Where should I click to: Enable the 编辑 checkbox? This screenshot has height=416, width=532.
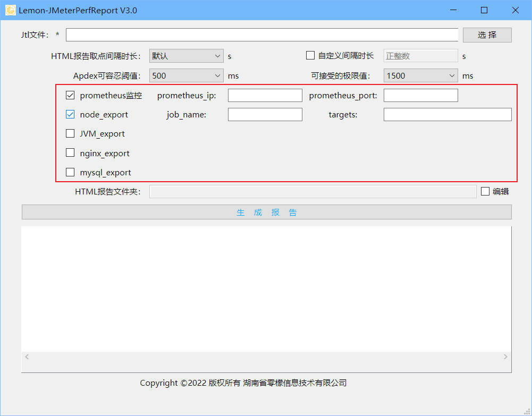point(485,192)
